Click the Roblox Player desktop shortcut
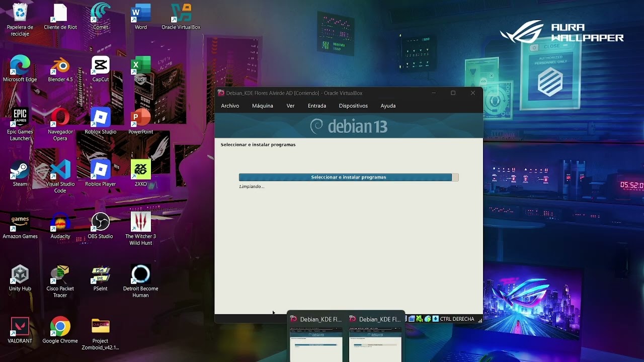The width and height of the screenshot is (644, 362). [x=101, y=173]
